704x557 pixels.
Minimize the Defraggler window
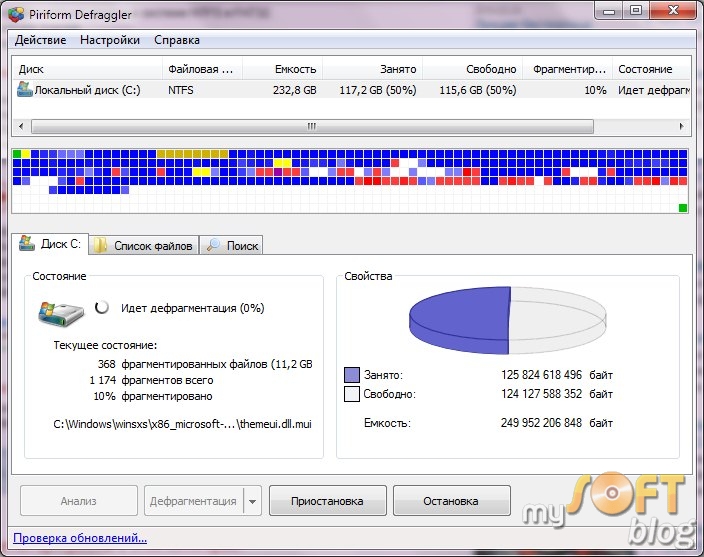point(609,10)
